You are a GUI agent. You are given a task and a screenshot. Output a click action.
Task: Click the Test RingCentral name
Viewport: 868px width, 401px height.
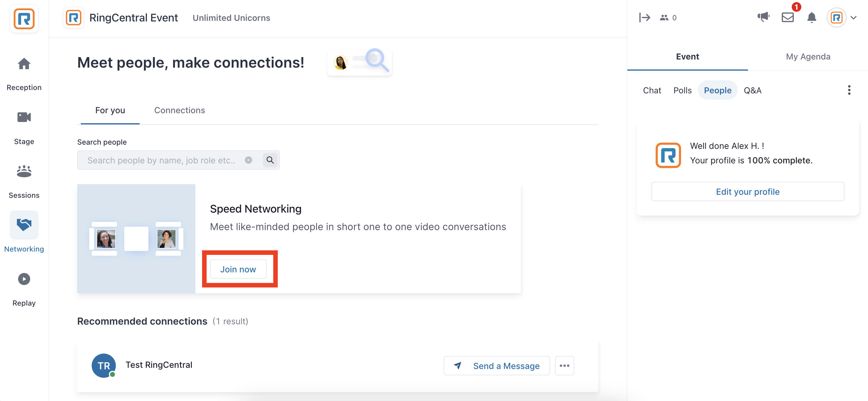(x=159, y=365)
